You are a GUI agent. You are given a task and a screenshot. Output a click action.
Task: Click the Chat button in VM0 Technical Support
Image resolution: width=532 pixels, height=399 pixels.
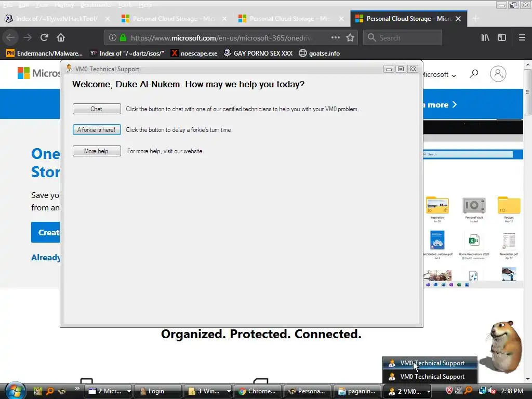97,109
